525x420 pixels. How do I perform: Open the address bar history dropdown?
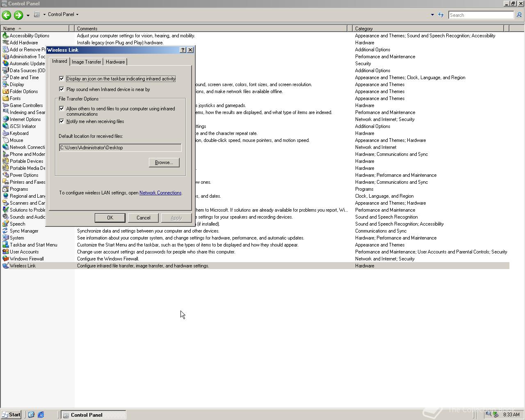click(x=432, y=15)
